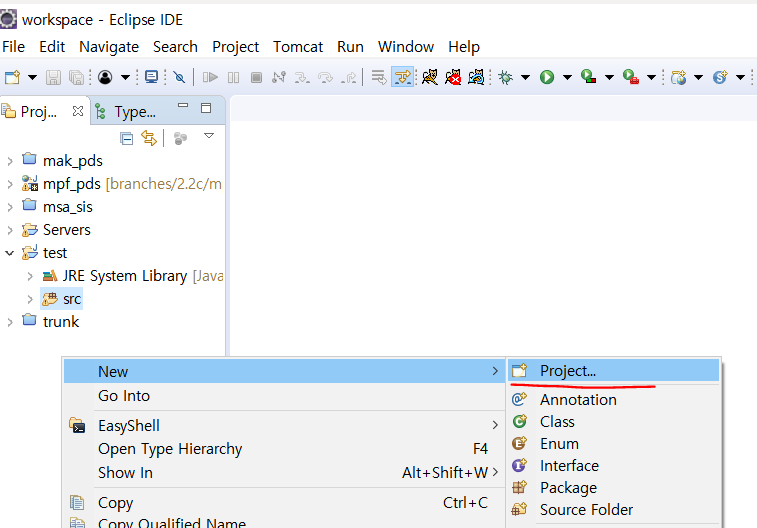This screenshot has width=757, height=528.
Task: Open the Window menu
Action: [x=406, y=47]
